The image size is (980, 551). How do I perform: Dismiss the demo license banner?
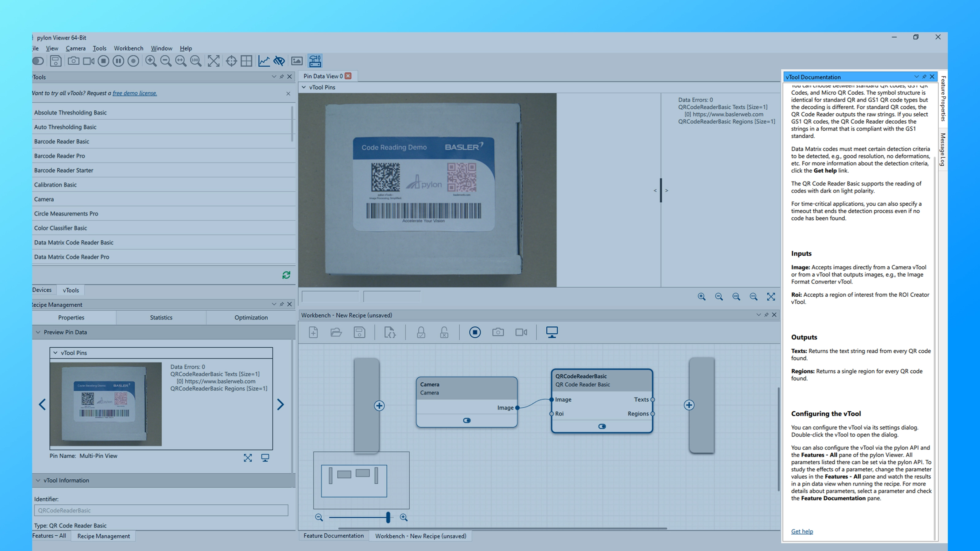288,94
